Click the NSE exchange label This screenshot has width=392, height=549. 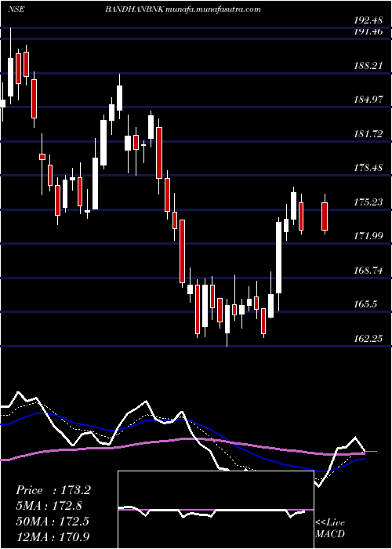click(x=16, y=9)
